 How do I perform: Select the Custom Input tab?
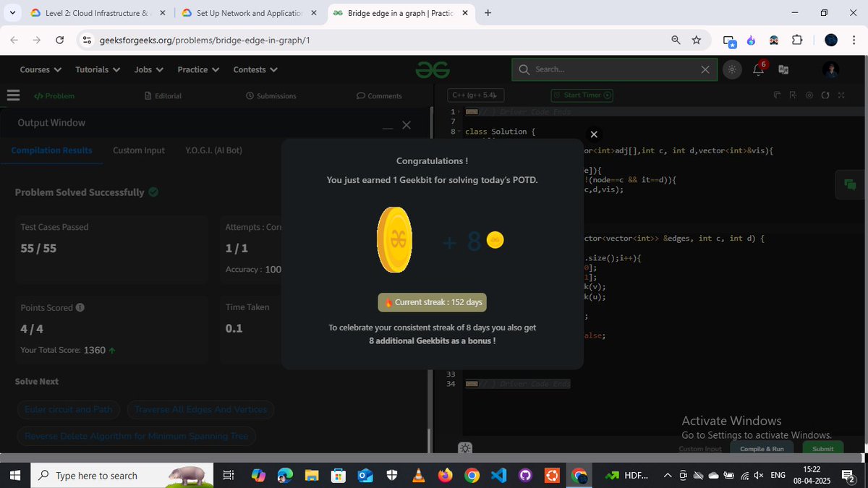(x=139, y=150)
